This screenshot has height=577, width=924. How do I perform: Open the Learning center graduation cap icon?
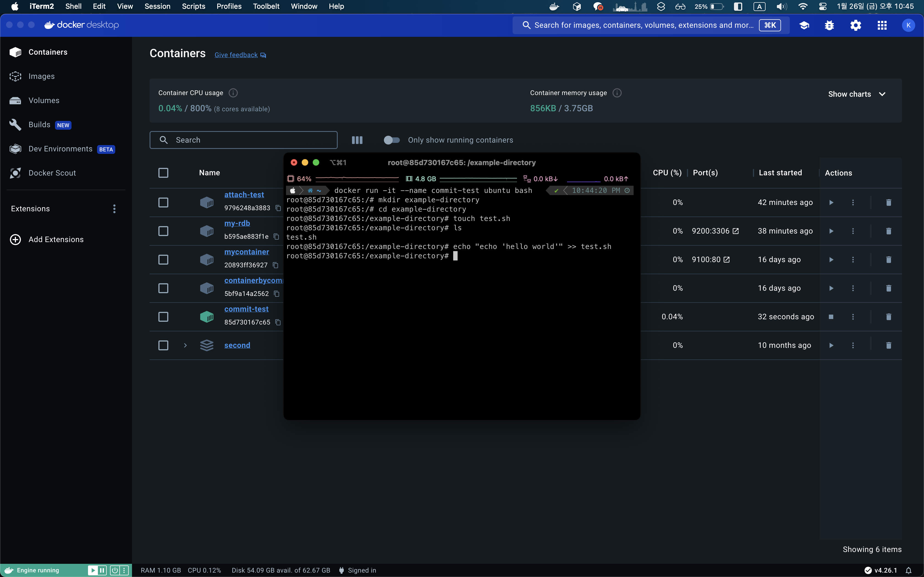pos(804,25)
